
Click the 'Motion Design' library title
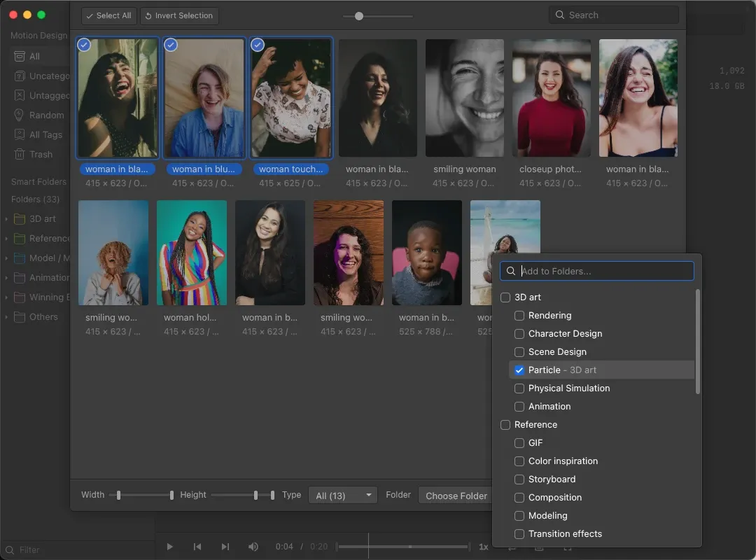[x=39, y=36]
